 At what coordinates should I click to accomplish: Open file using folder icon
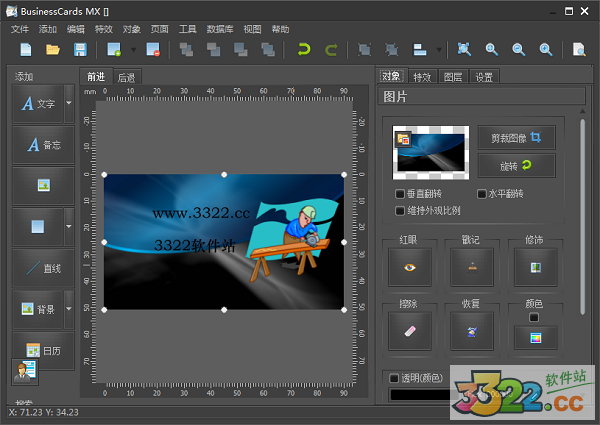(53, 50)
